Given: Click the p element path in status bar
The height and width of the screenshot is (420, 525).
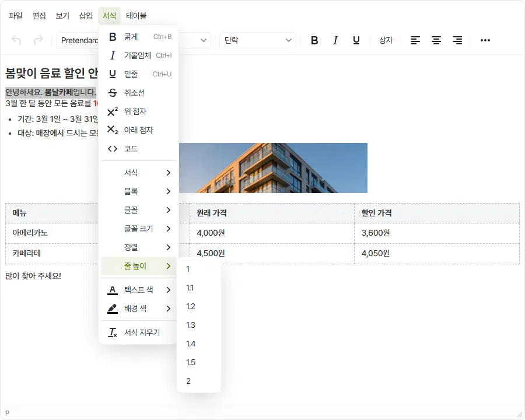Looking at the screenshot, I should point(8,412).
